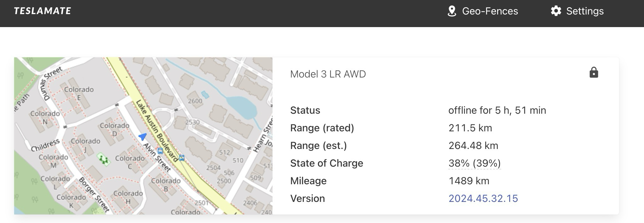Click the offline status duration text
The image size is (644, 223).
point(497,110)
